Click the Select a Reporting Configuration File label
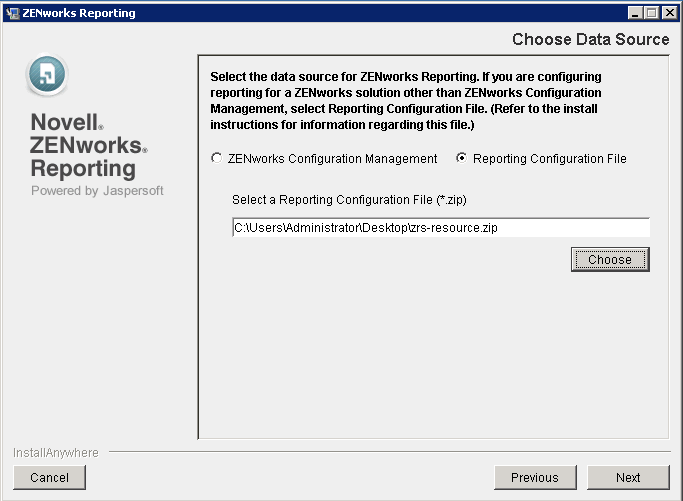This screenshot has width=683, height=501. click(x=348, y=200)
